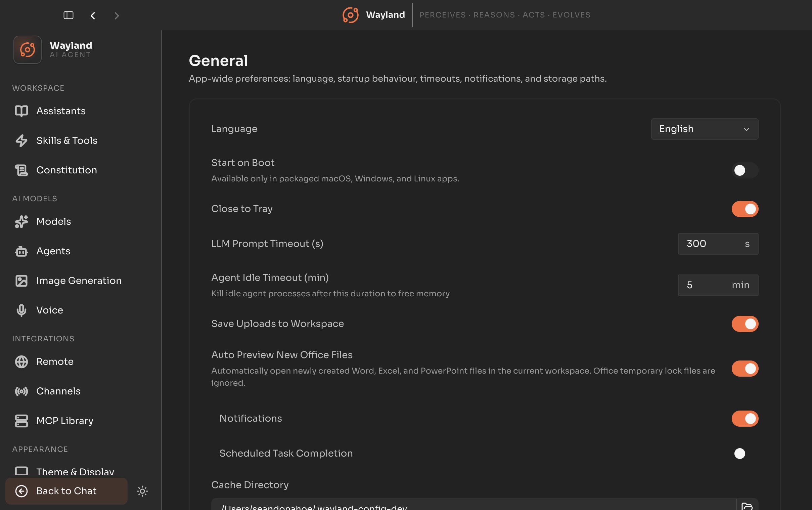The image size is (812, 510).
Task: Click the Cache Directory label
Action: (x=250, y=485)
